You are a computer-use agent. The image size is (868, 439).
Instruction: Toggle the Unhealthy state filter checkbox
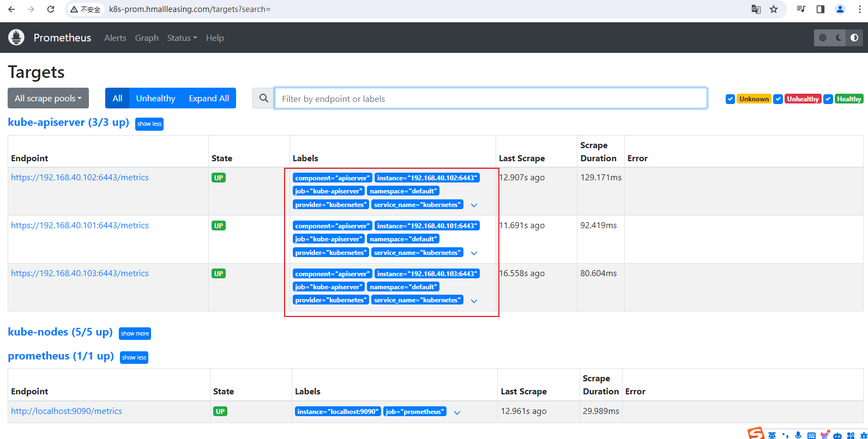(778, 99)
